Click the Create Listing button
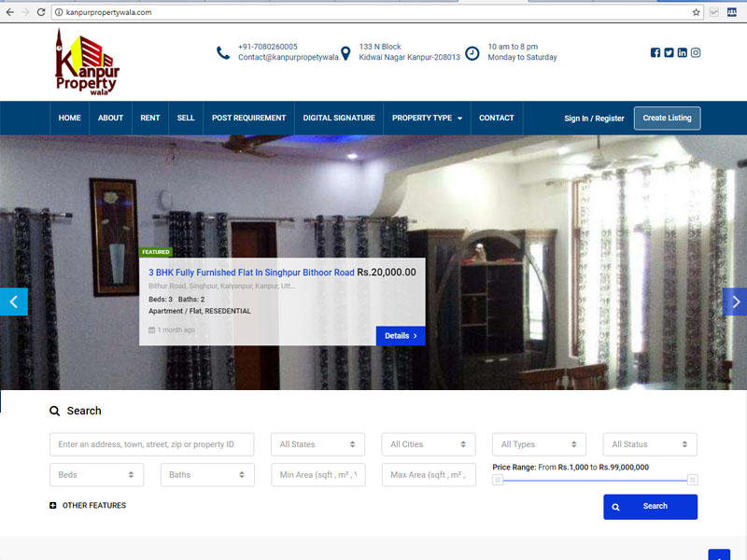 click(667, 119)
